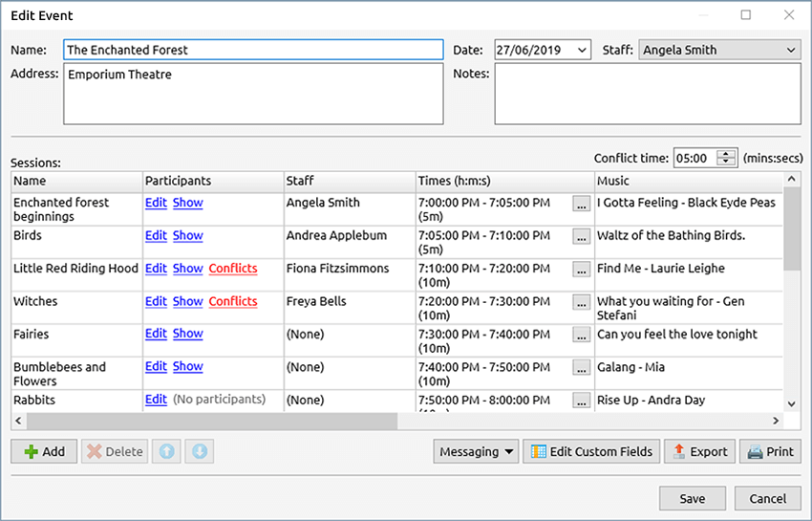Open Edit Custom Fields

point(591,451)
